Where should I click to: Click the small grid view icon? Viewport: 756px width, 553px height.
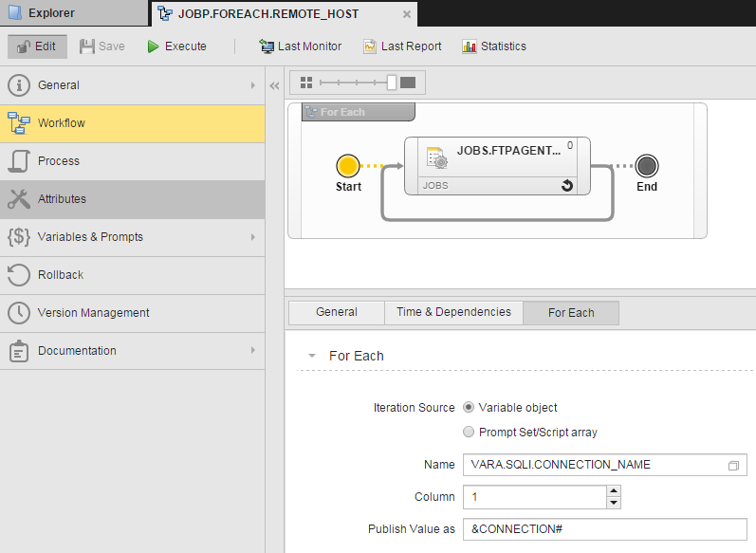305,83
